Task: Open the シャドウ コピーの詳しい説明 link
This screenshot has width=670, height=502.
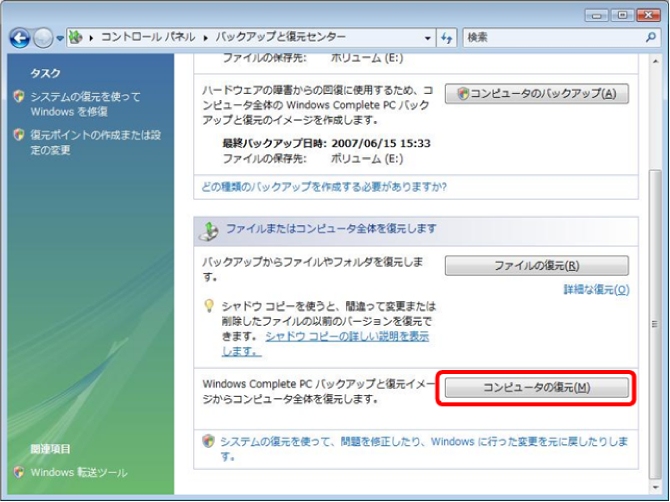Action: pyautogui.click(x=346, y=337)
